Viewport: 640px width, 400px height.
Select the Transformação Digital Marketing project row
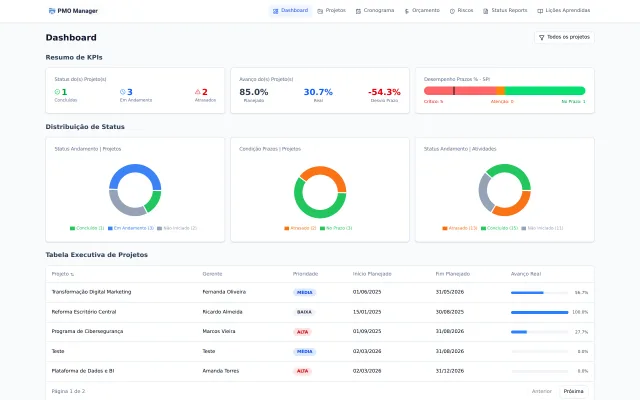pos(320,292)
